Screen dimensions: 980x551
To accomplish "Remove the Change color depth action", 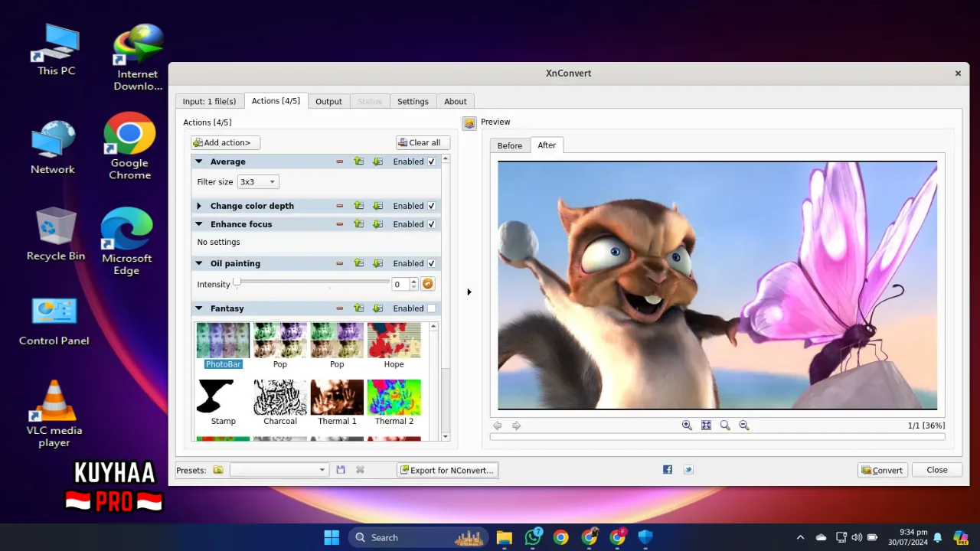I will 339,206.
